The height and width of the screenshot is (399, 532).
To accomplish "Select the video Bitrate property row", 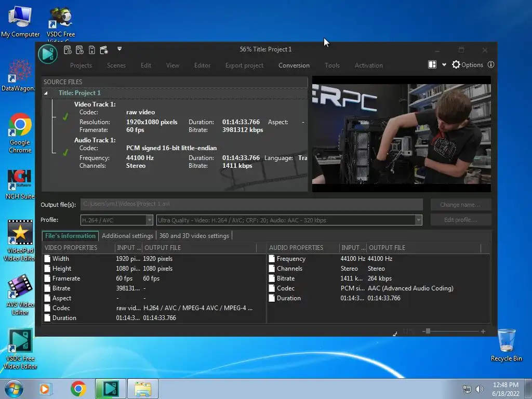I will pyautogui.click(x=154, y=288).
